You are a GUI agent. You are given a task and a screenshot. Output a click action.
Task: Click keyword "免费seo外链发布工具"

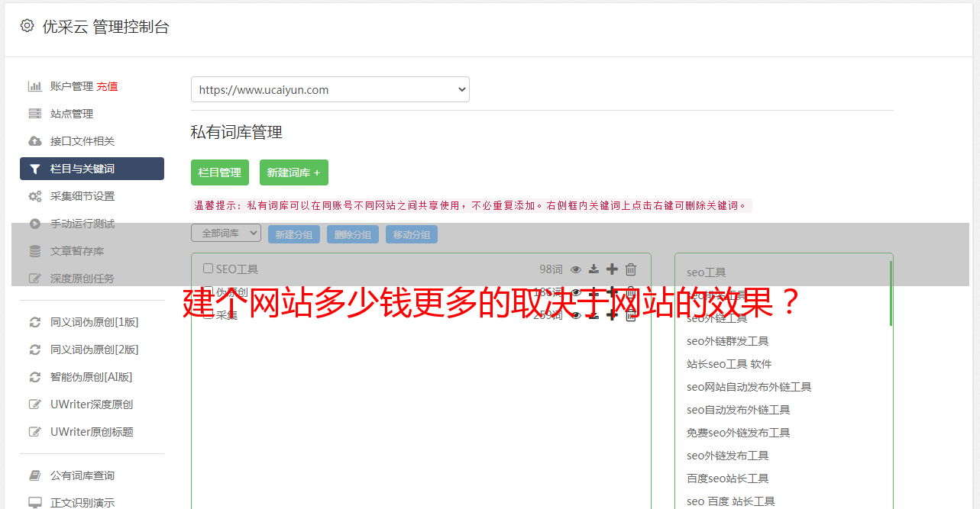739,433
